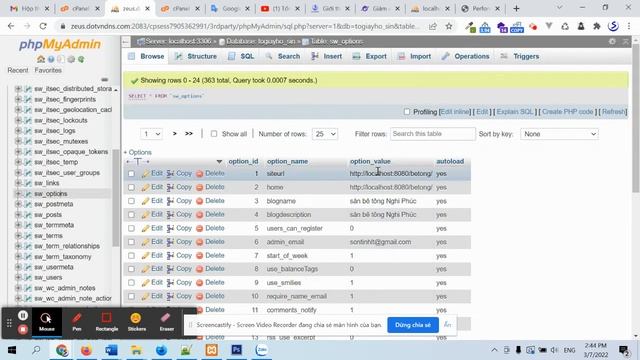640x360 pixels.
Task: Open the sw_postmeta table in sidebar
Action: coord(53,204)
